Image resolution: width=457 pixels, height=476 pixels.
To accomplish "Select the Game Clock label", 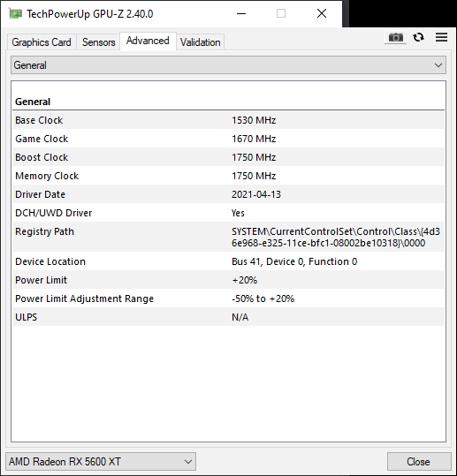I will pos(42,139).
